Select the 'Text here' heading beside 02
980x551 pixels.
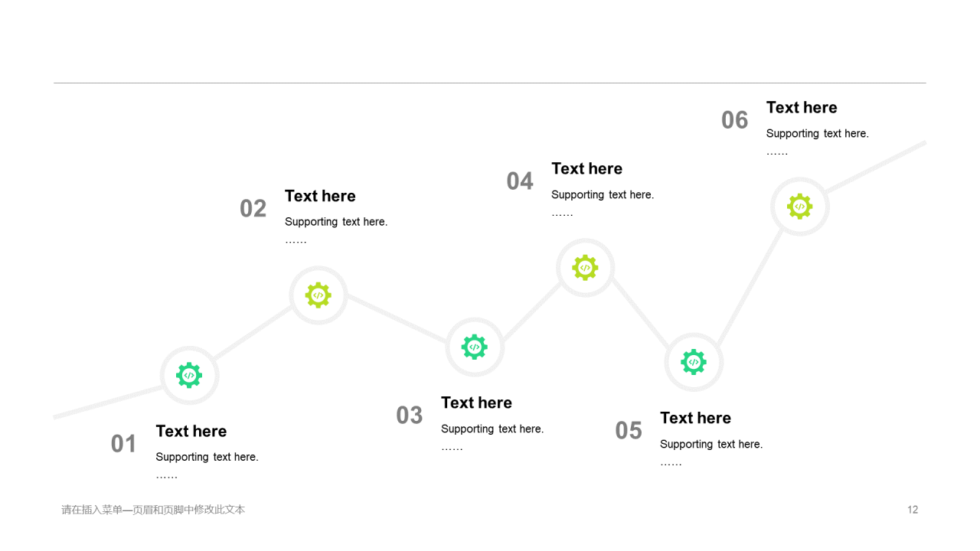coord(320,196)
